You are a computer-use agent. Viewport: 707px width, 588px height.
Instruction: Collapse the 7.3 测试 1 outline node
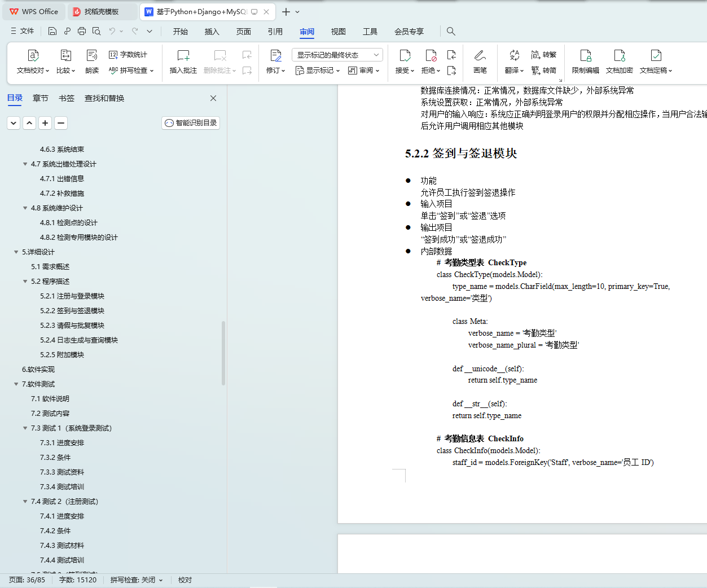click(x=25, y=428)
